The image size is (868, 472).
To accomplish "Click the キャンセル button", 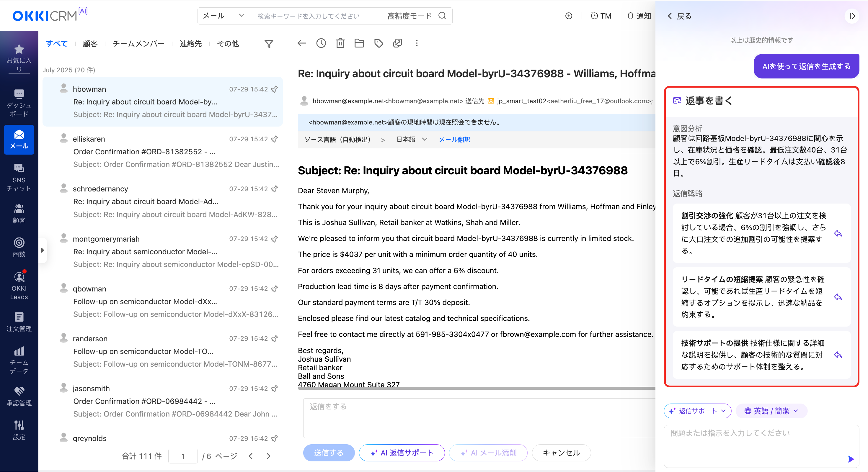I will 561,453.
